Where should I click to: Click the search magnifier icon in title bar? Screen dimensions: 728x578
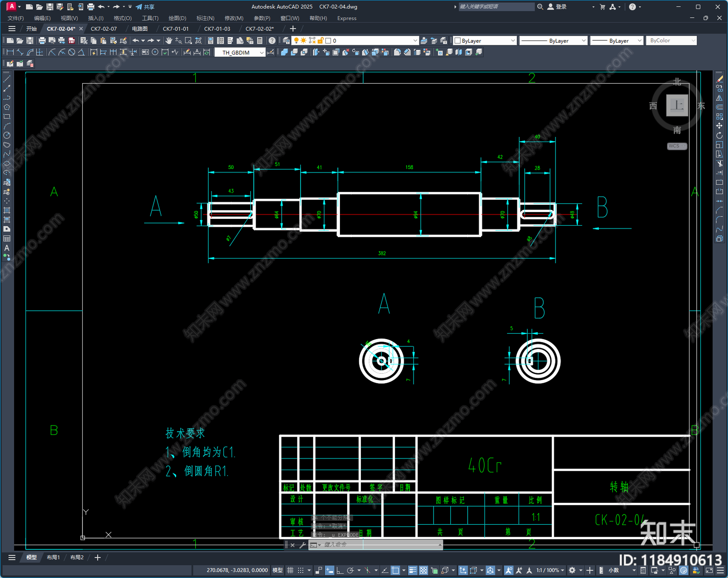tap(540, 7)
